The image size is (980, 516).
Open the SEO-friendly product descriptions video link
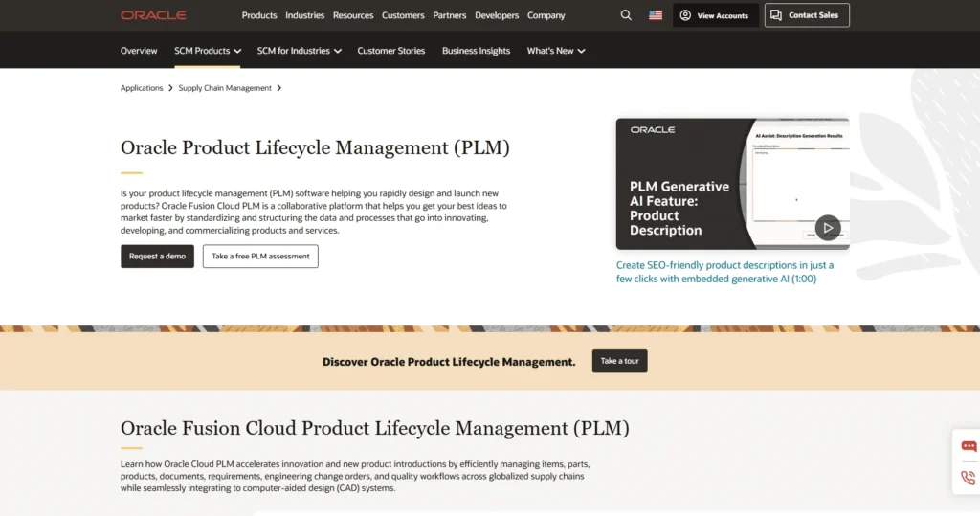725,272
